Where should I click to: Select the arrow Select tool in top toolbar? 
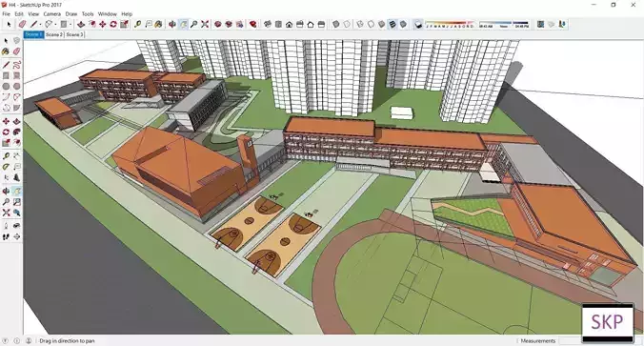point(9,24)
